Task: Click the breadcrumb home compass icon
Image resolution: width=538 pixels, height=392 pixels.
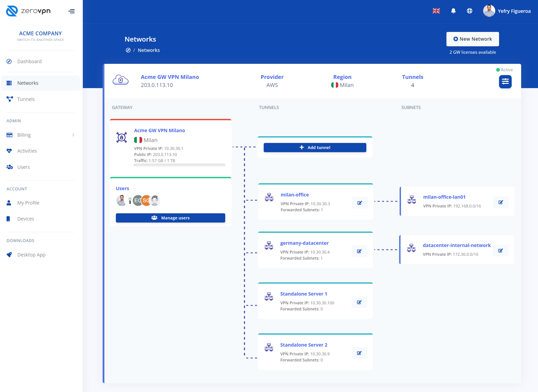Action: coord(128,50)
